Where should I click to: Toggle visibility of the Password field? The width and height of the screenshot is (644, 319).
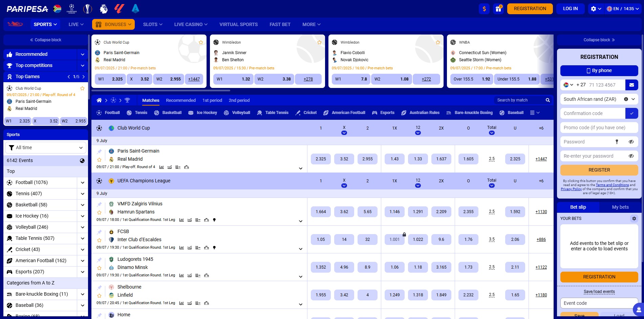631,142
